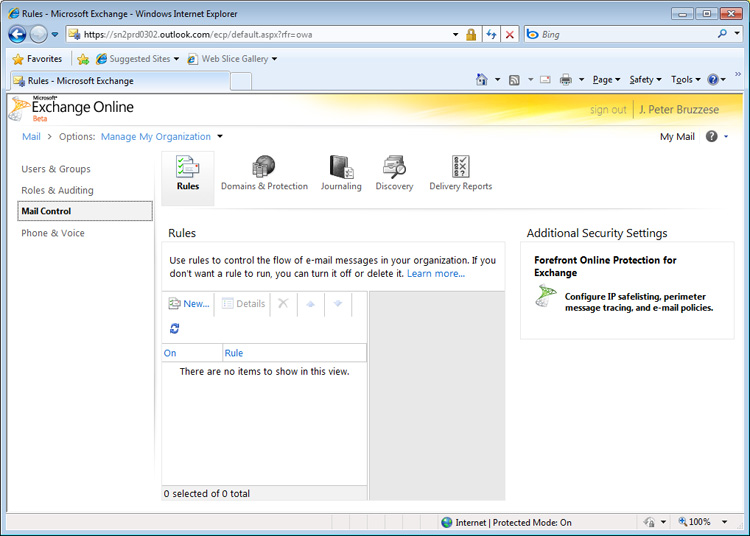The width and height of the screenshot is (750, 536).
Task: Click the IE Home toolbar icon
Action: (x=482, y=80)
